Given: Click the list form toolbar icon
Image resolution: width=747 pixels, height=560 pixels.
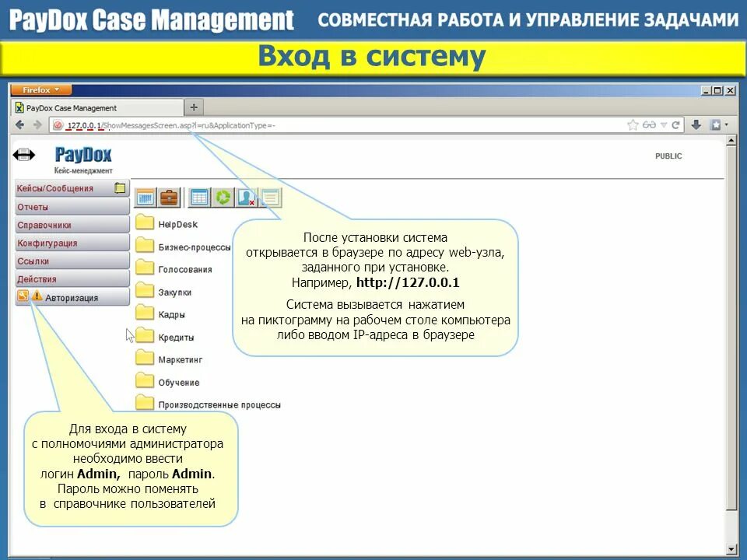Looking at the screenshot, I should click(x=271, y=197).
